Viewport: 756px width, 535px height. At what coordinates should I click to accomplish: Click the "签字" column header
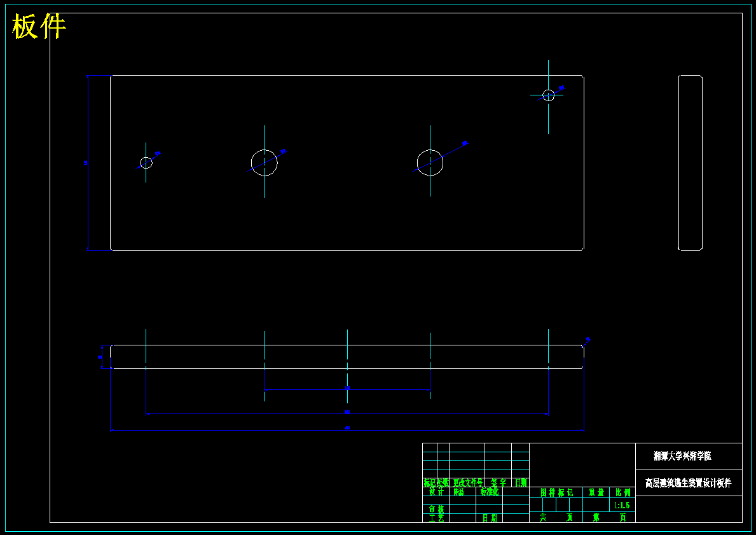[498, 482]
